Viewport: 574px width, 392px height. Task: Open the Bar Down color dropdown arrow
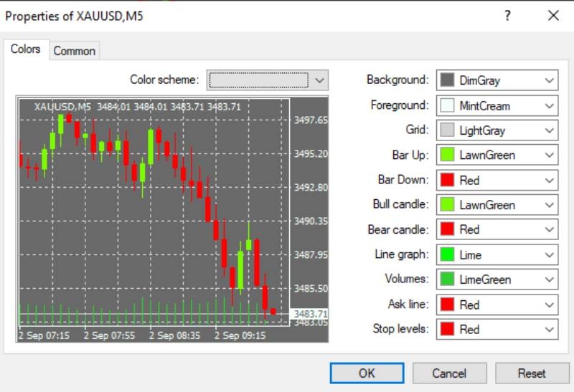(x=549, y=181)
